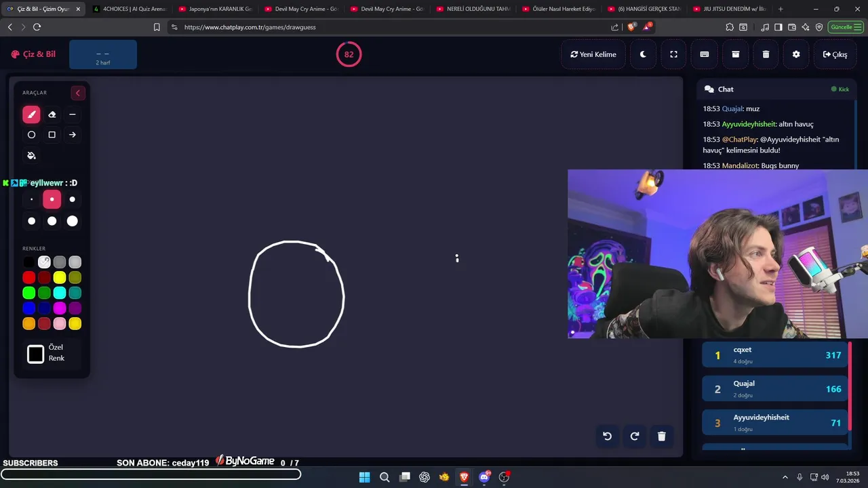Undo the last drawing stroke
The image size is (868, 488).
tap(608, 436)
